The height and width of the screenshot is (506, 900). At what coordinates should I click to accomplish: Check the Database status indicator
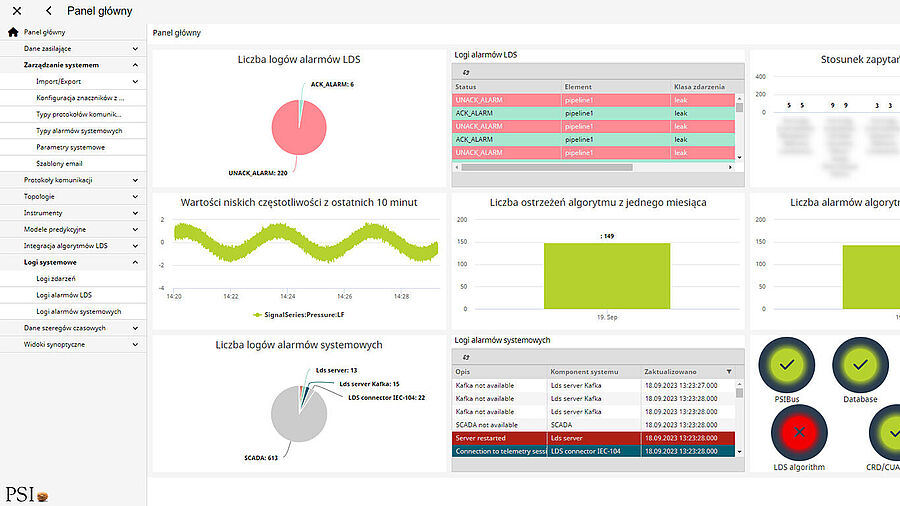[860, 365]
